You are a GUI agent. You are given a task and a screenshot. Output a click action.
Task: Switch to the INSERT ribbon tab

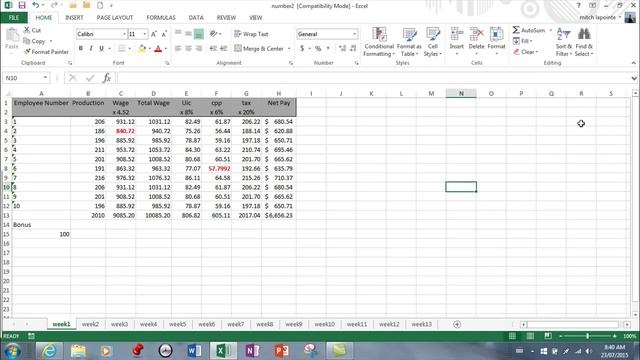pyautogui.click(x=74, y=18)
